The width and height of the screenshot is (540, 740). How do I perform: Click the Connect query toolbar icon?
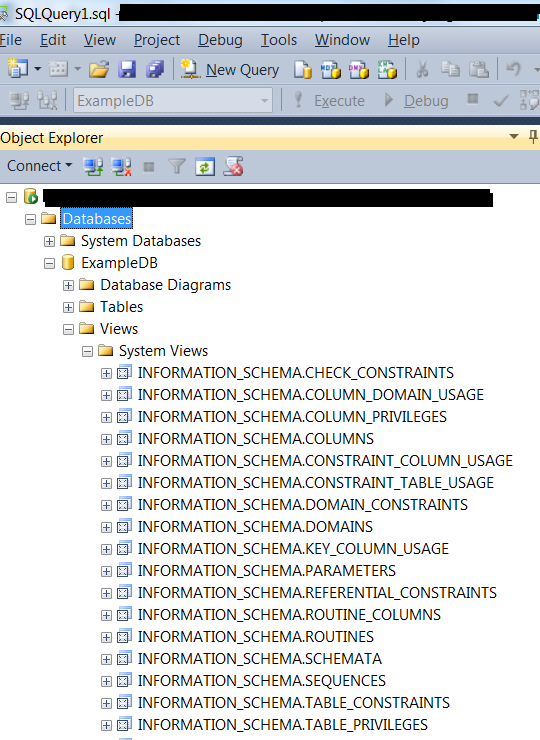click(x=19, y=101)
